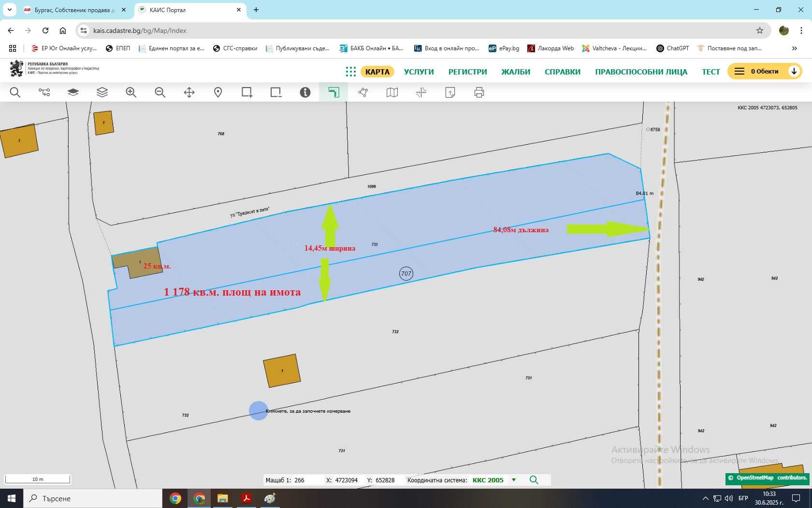Open the ЖАЛБИ menu
The image size is (812, 508).
click(x=516, y=72)
